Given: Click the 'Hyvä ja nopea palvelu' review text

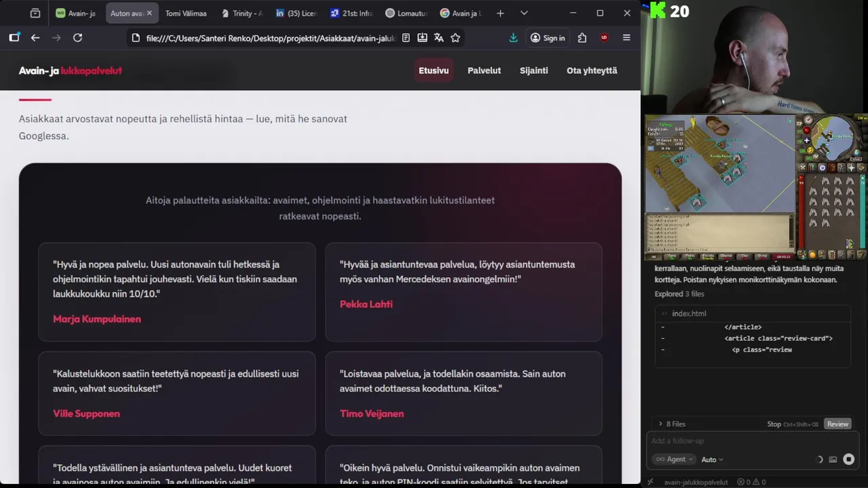Looking at the screenshot, I should (175, 279).
